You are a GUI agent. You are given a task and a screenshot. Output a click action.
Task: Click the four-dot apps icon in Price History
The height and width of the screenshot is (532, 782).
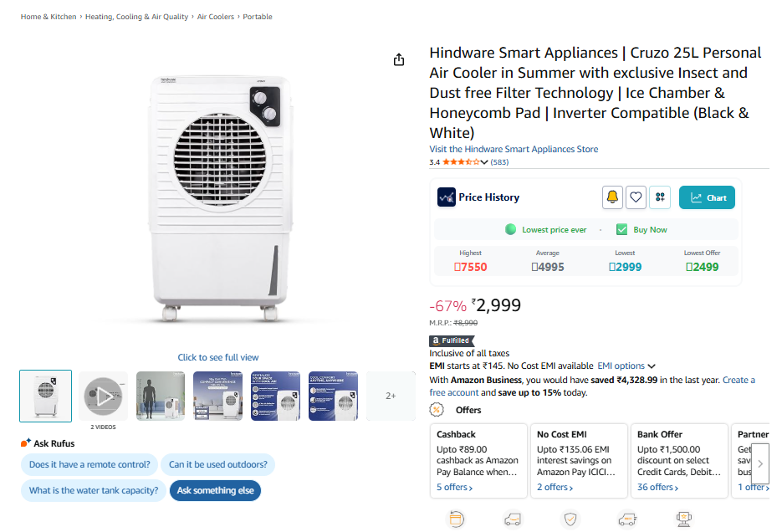point(660,197)
